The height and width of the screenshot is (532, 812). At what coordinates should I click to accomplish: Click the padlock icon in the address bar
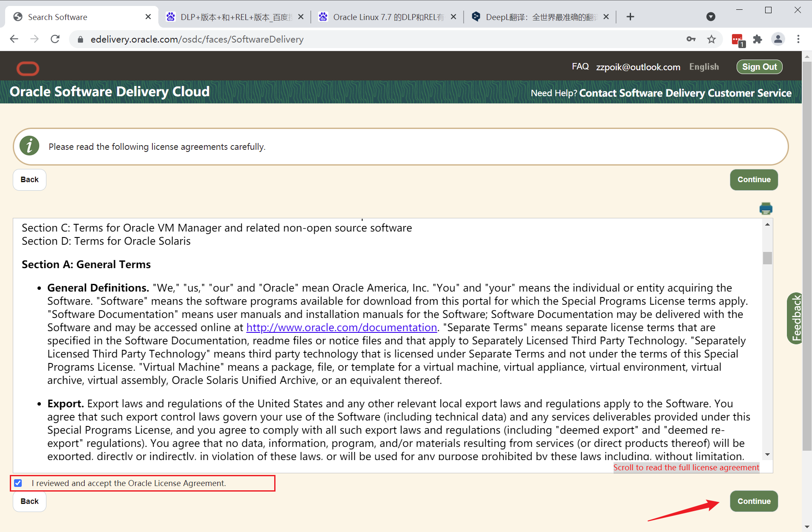tap(80, 39)
